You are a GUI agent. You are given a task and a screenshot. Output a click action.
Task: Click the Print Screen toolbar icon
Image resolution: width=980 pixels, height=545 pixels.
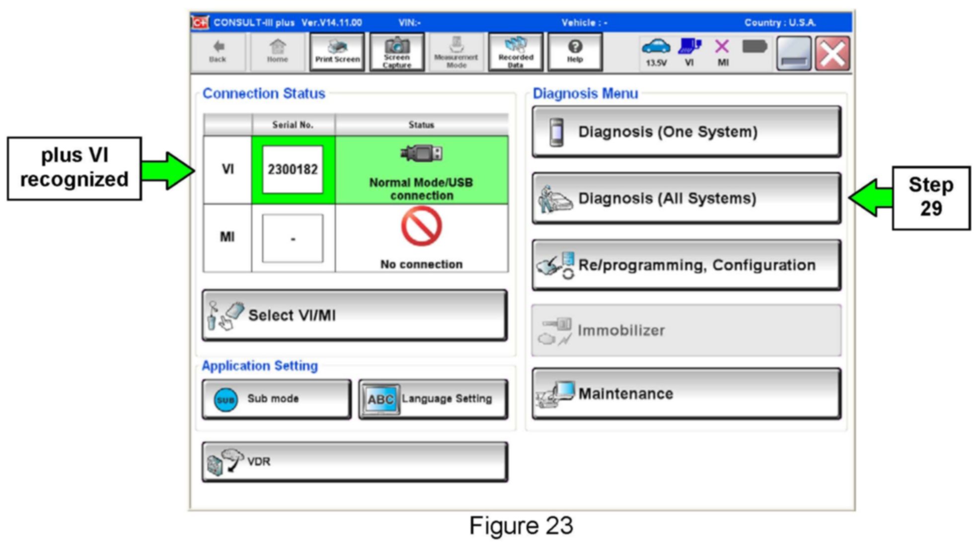337,52
